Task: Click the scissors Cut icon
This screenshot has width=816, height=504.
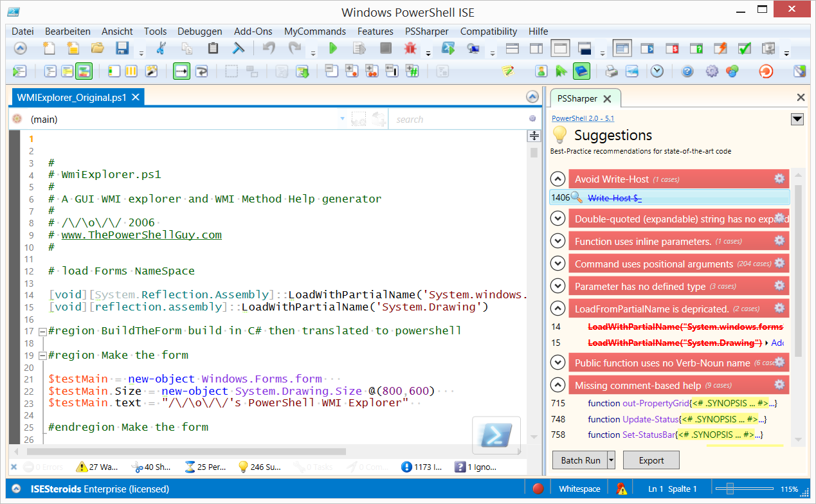Action: [161, 48]
